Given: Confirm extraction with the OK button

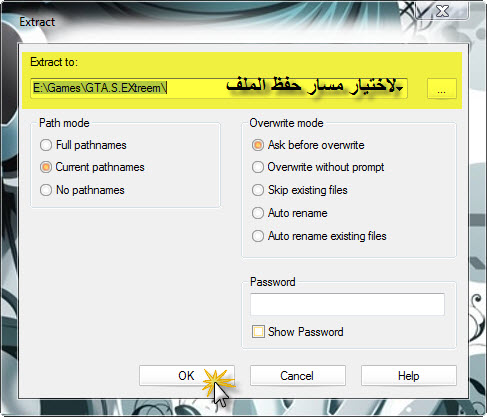Looking at the screenshot, I should coord(187,376).
